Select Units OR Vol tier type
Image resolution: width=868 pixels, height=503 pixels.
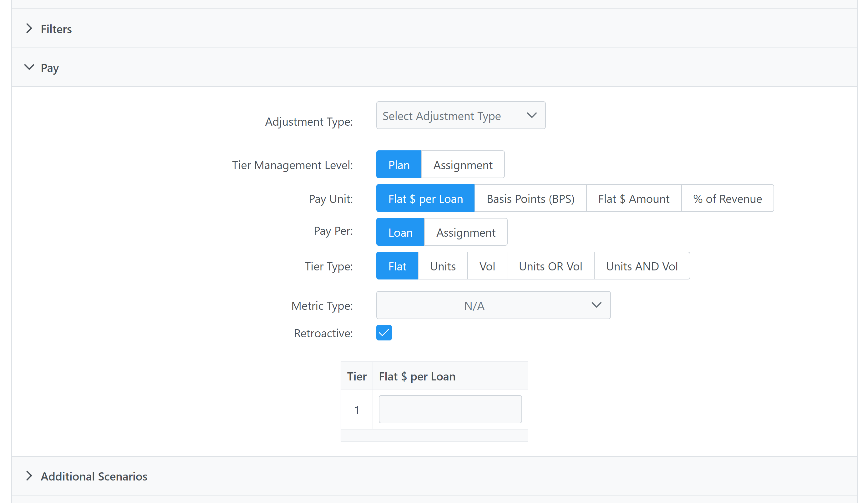(550, 266)
